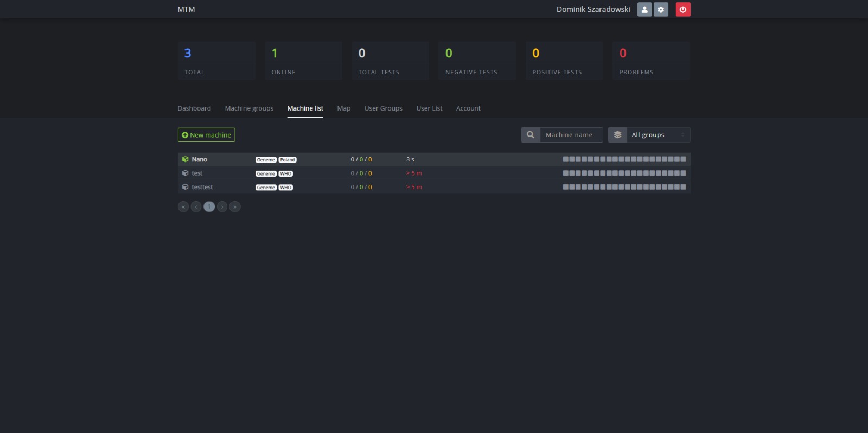The width and height of the screenshot is (868, 433).
Task: Select page 1 in pagination
Action: [209, 206]
